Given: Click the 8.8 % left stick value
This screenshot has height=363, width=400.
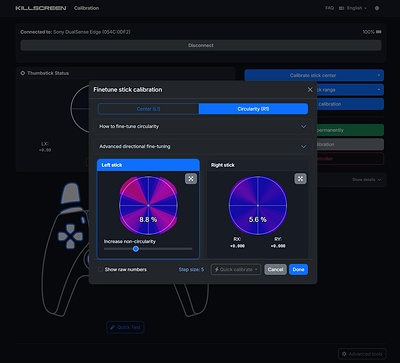Looking at the screenshot, I should pos(148,220).
